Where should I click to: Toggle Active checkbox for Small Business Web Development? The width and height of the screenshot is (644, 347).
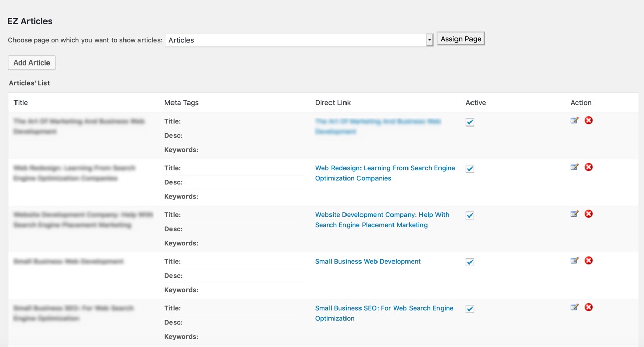pos(469,262)
